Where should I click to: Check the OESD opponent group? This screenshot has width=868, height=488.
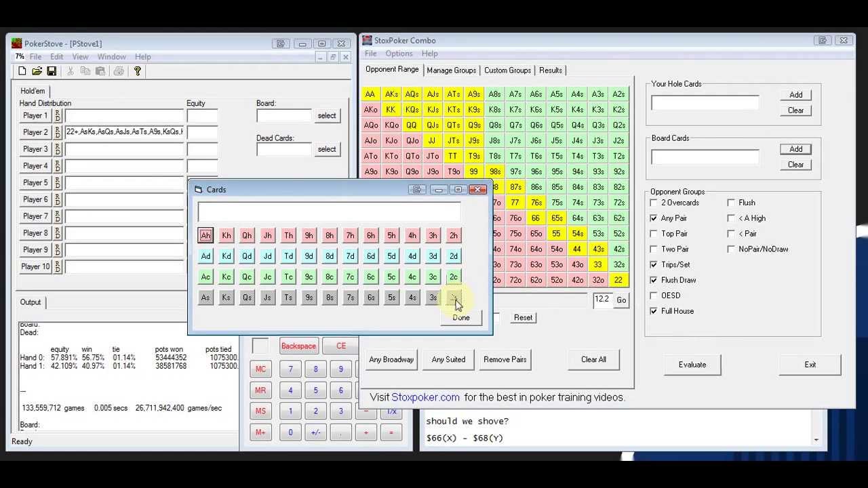tap(654, 296)
